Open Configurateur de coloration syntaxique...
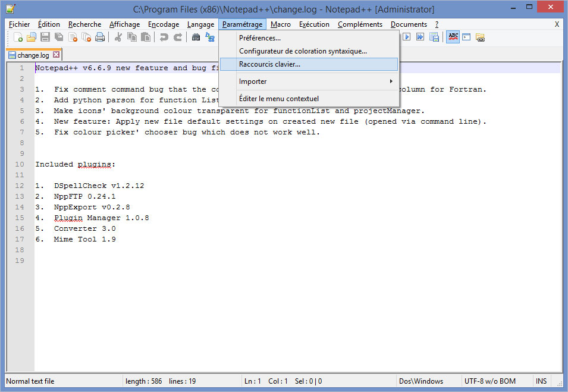This screenshot has width=568, height=392. click(x=309, y=51)
